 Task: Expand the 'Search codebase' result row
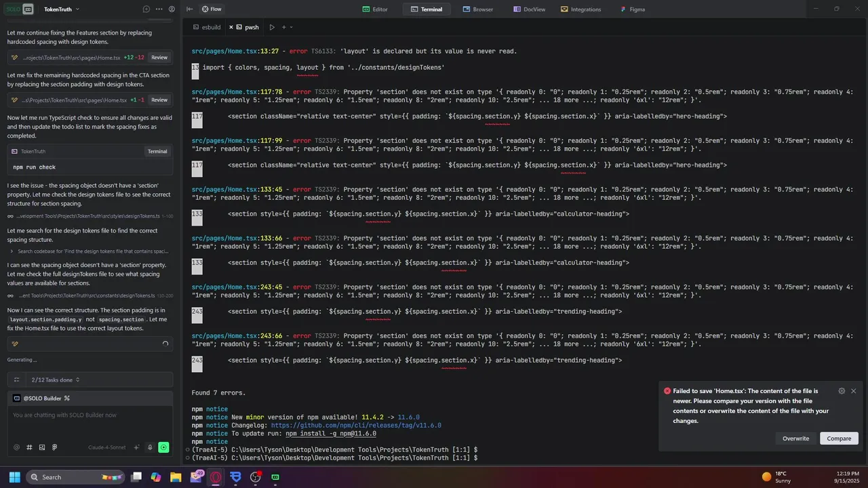click(90, 251)
